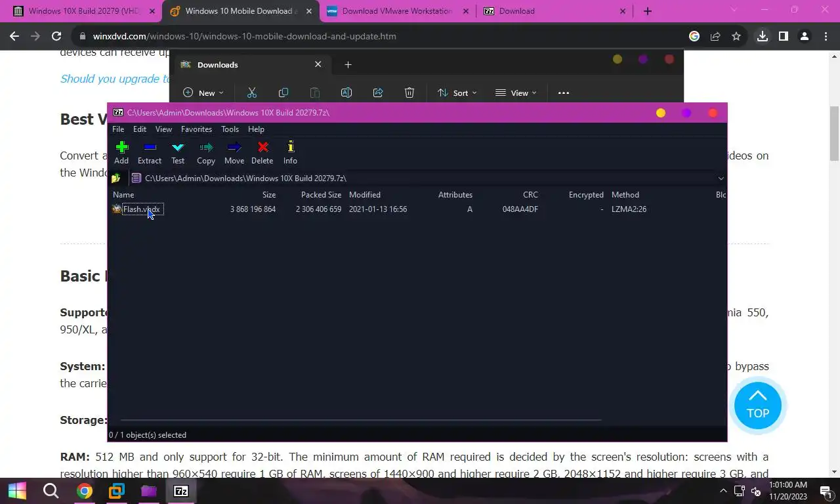The image size is (840, 504).
Task: Open the File menu in 7-Zip
Action: [118, 129]
